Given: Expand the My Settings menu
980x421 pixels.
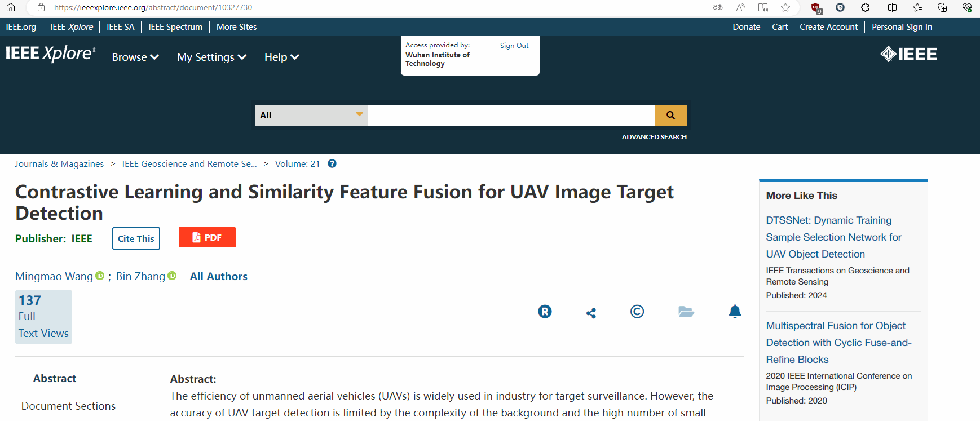Looking at the screenshot, I should click(211, 57).
